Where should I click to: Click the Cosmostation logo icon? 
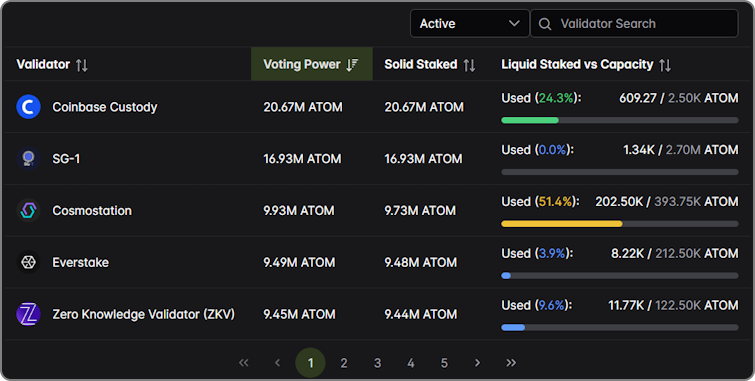pos(28,210)
